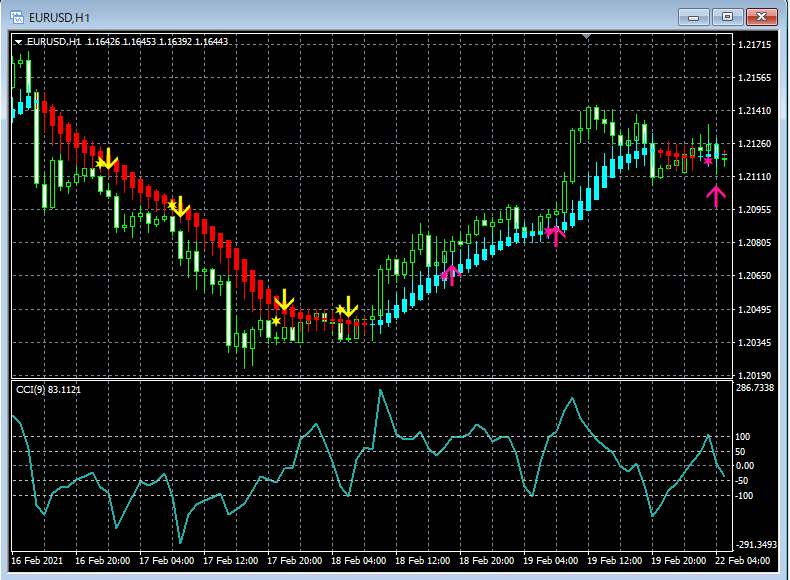Image resolution: width=790 pixels, height=580 pixels.
Task: Click the chart window icon in title bar
Action: tap(18, 16)
